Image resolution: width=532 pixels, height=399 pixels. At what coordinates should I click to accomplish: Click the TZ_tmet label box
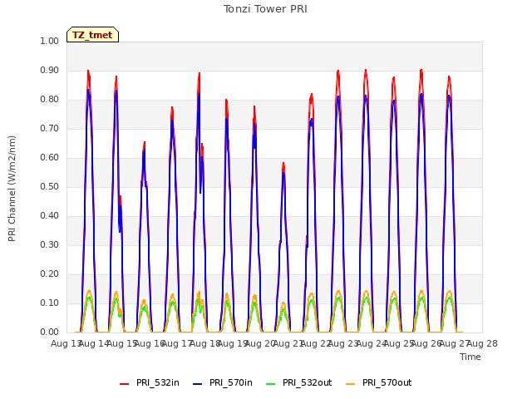click(92, 35)
